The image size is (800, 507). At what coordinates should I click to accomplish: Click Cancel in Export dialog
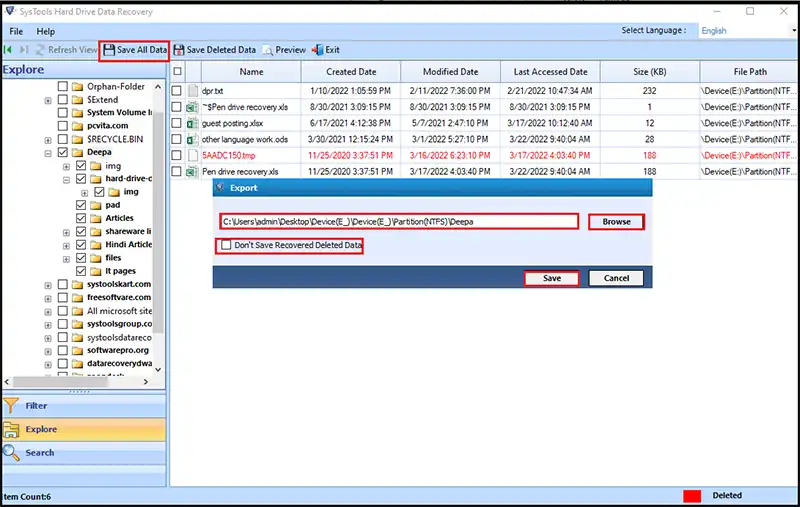(x=616, y=278)
